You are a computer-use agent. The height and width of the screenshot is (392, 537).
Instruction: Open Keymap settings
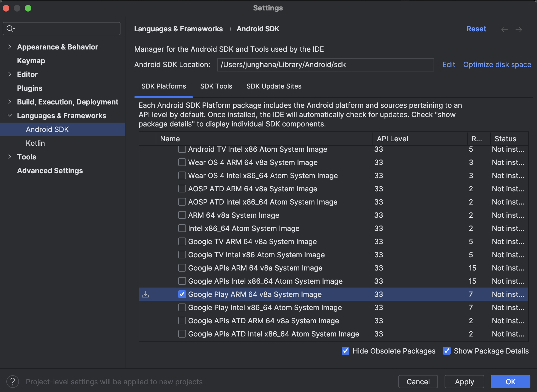pos(31,61)
